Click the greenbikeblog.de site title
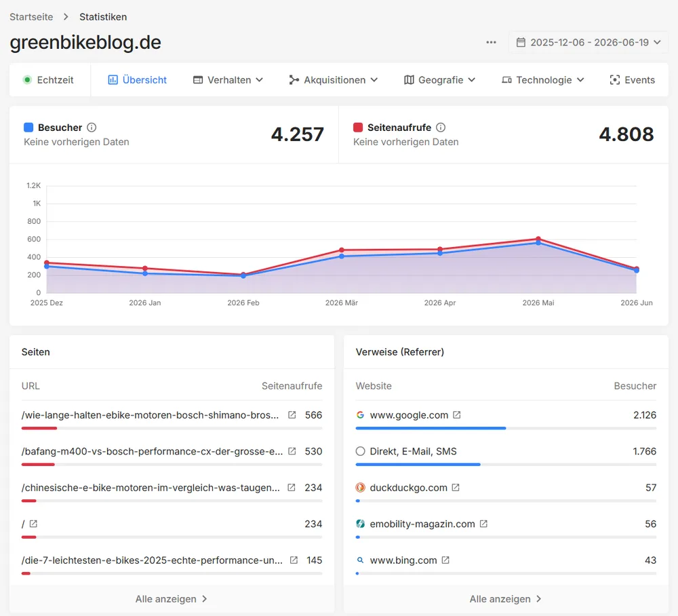 (x=85, y=42)
